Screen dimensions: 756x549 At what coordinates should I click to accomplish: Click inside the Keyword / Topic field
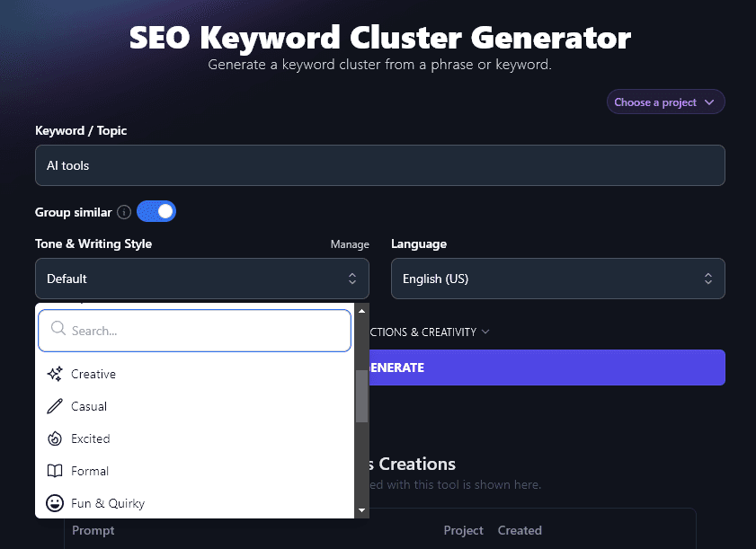click(x=379, y=165)
